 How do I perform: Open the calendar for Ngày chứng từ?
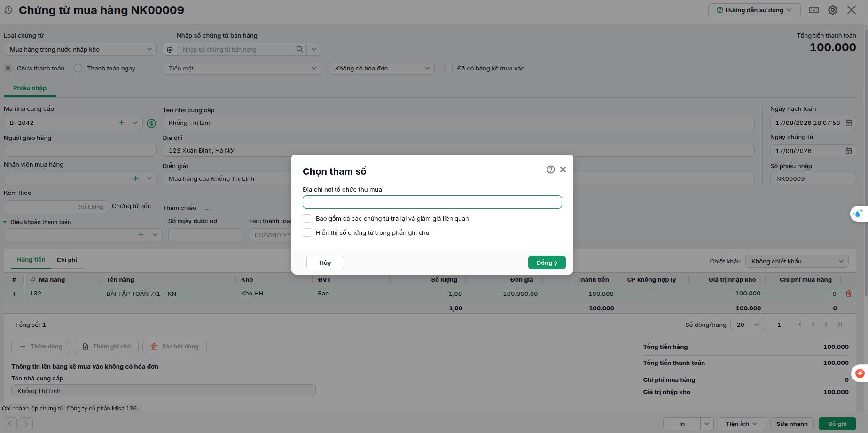tap(849, 151)
